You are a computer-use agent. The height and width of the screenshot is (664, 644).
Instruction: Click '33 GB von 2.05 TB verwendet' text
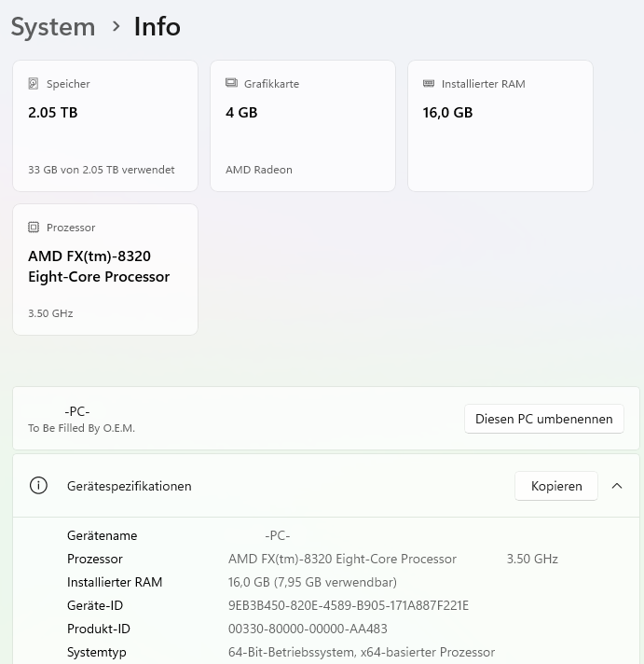click(x=102, y=170)
